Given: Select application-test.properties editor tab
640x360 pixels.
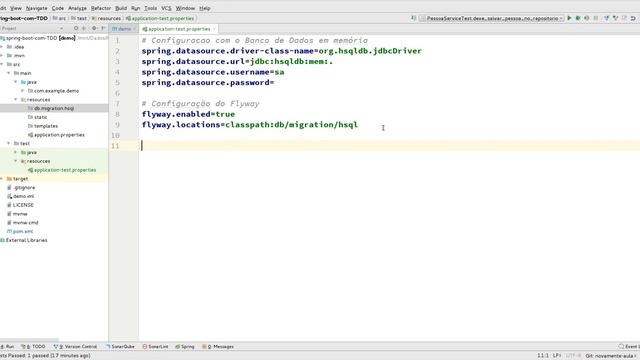Looking at the screenshot, I should point(179,29).
